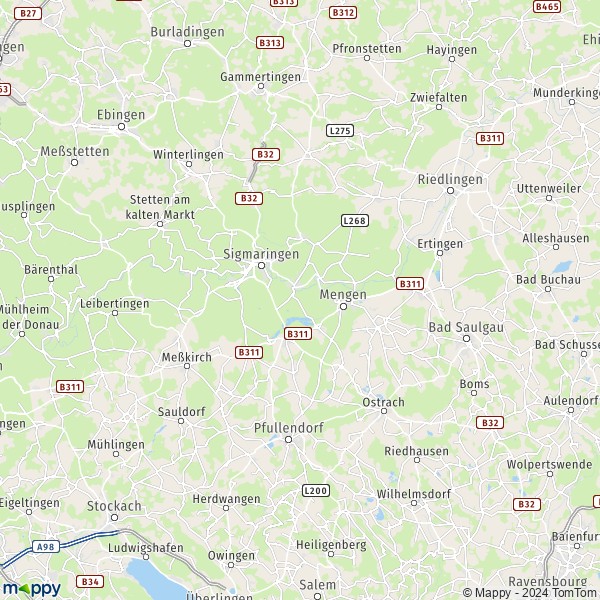Screen dimensions: 600x600
Task: Select the Stockach town marker
Action: tap(114, 517)
